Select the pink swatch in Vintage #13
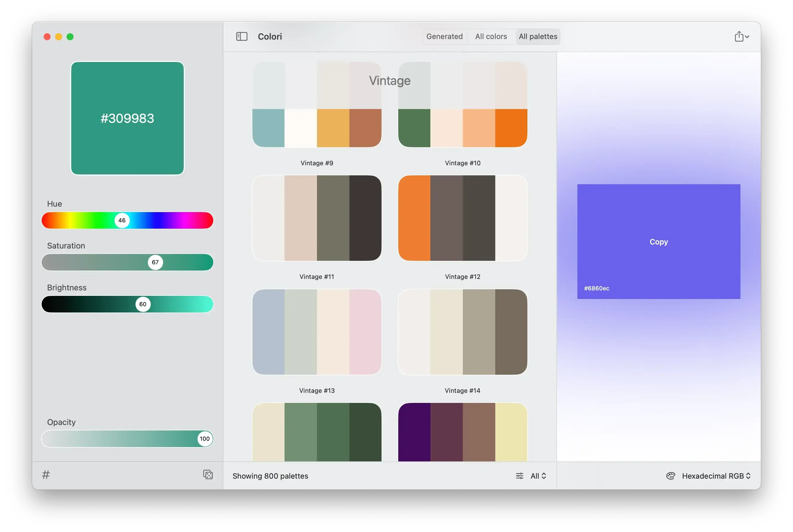The width and height of the screenshot is (793, 532). click(x=365, y=332)
